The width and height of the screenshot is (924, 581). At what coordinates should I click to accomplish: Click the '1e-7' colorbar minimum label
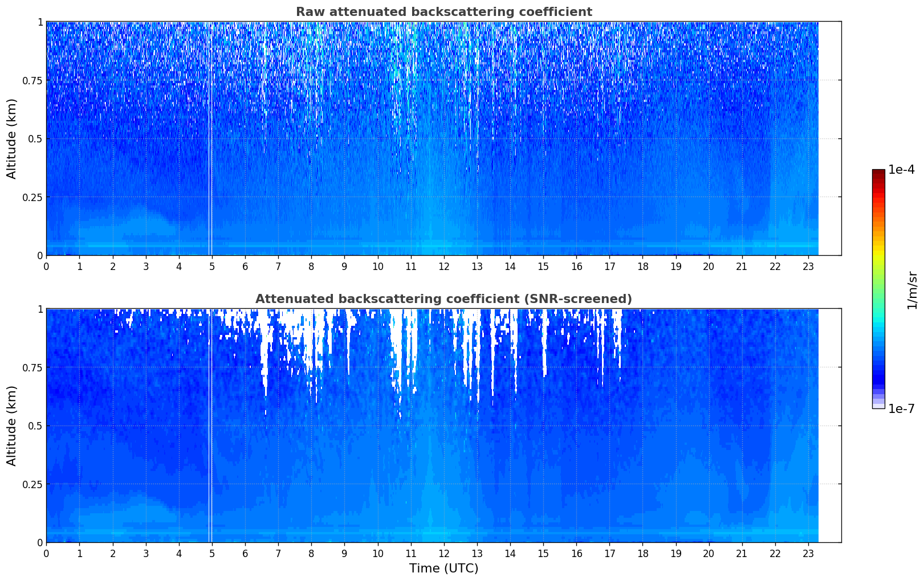point(901,409)
